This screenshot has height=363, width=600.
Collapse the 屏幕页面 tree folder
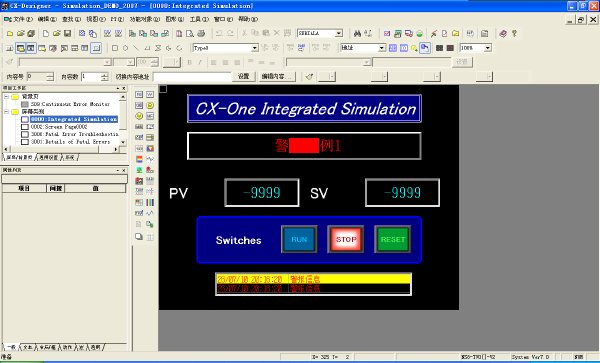[6, 112]
